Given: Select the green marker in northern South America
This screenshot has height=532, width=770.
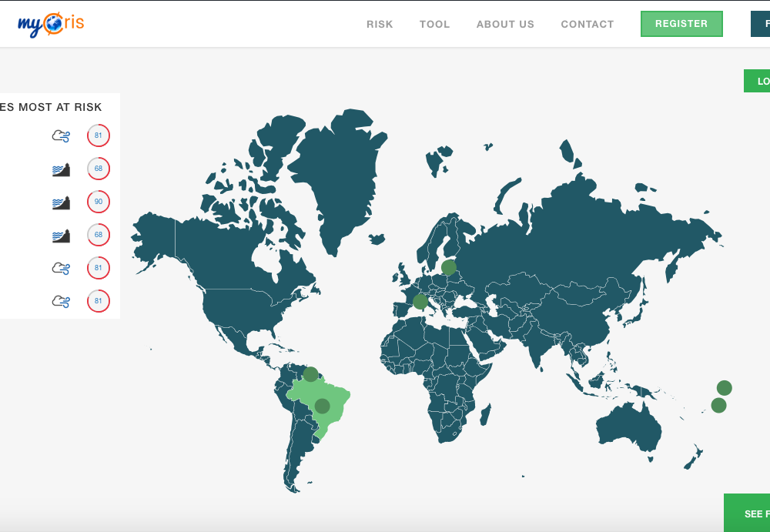Looking at the screenshot, I should [x=310, y=375].
